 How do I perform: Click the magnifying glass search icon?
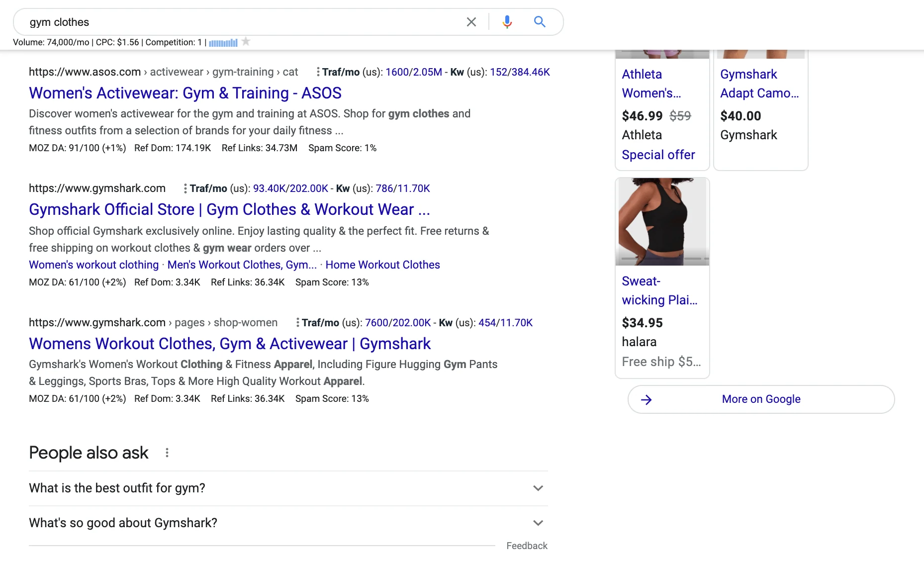pos(540,22)
